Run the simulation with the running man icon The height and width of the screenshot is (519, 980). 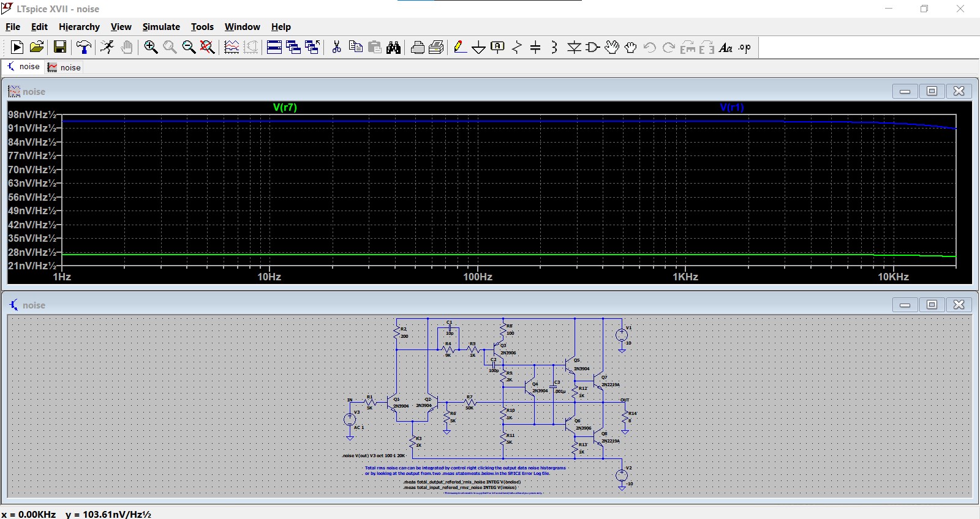coord(107,47)
